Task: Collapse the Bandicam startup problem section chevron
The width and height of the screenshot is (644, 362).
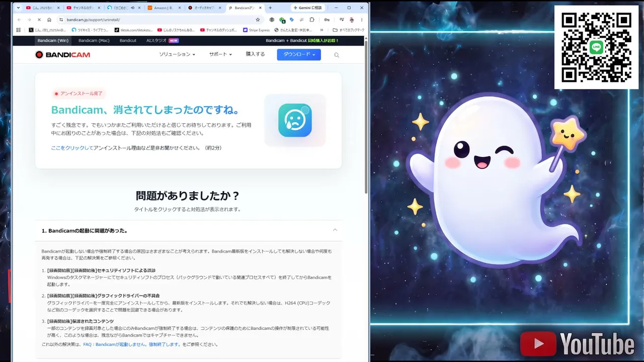Action: coord(335,230)
